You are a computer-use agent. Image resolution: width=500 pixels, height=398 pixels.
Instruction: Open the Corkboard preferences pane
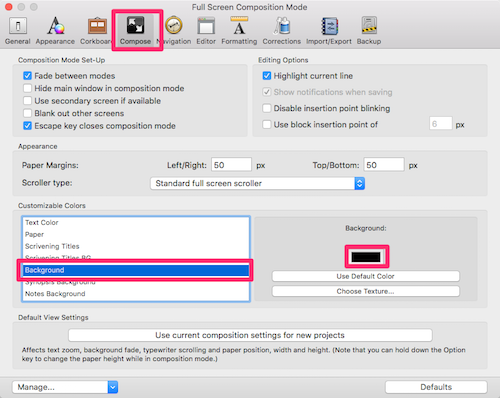tap(96, 31)
